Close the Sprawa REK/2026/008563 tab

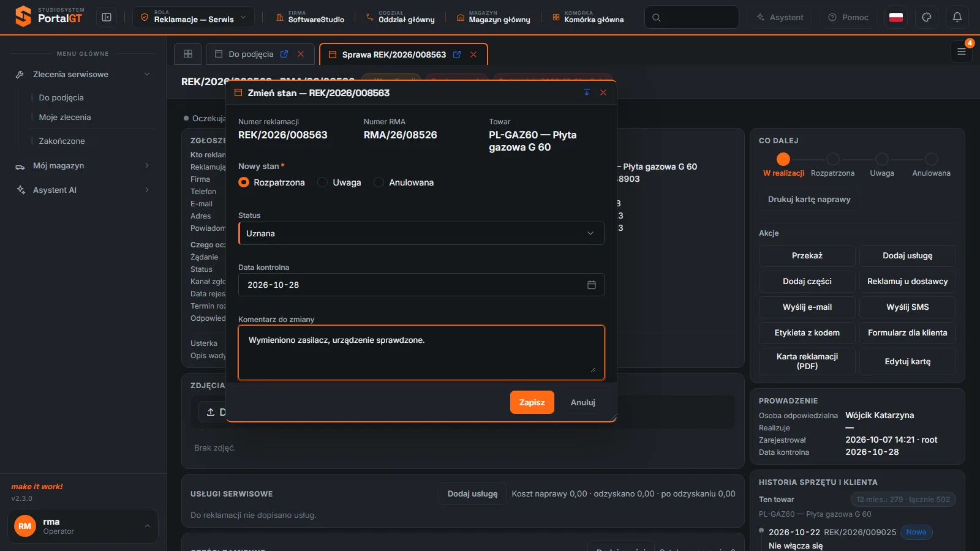pos(473,54)
